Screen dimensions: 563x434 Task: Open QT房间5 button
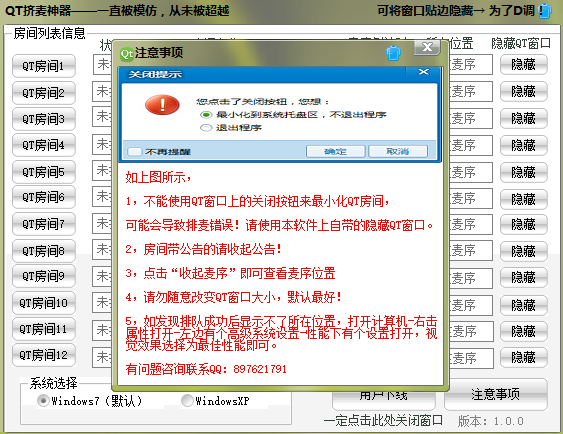(44, 172)
